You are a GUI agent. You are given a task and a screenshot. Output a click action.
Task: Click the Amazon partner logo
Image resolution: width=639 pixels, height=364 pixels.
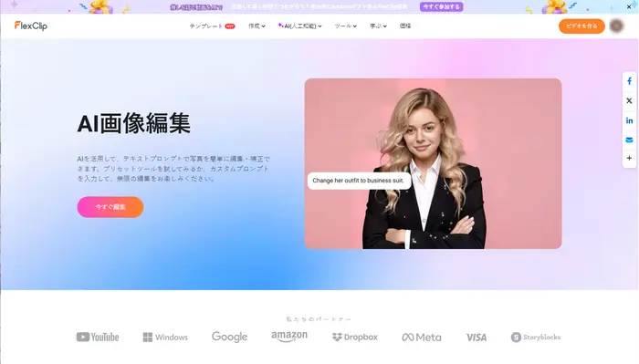[289, 337]
